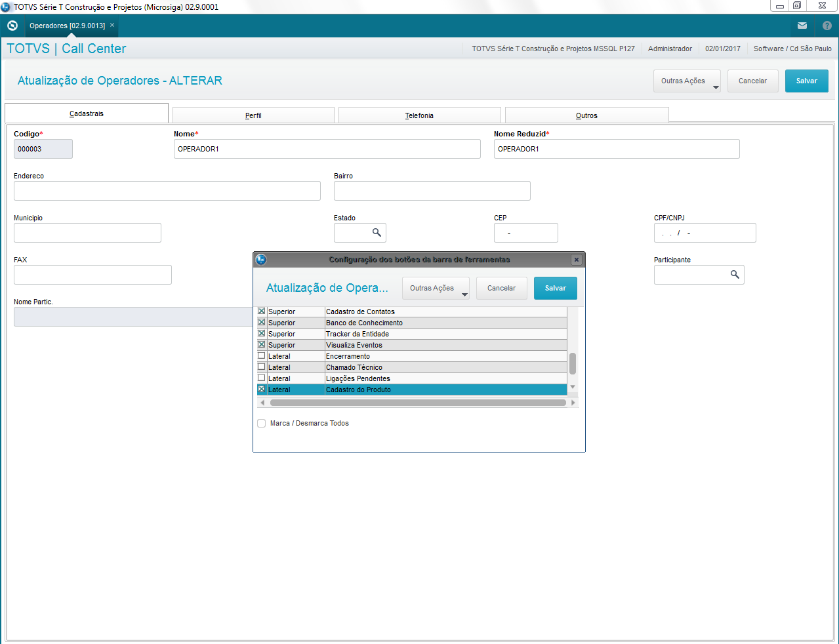Select the Tracker da Entidade row text
The height and width of the screenshot is (644, 839).
[358, 334]
